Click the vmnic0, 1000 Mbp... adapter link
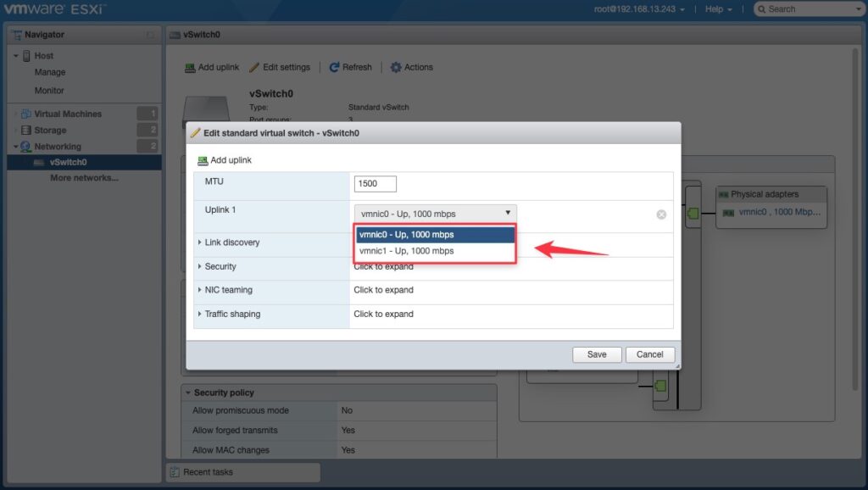Screen dimensions: 868x490 pyautogui.click(x=780, y=213)
